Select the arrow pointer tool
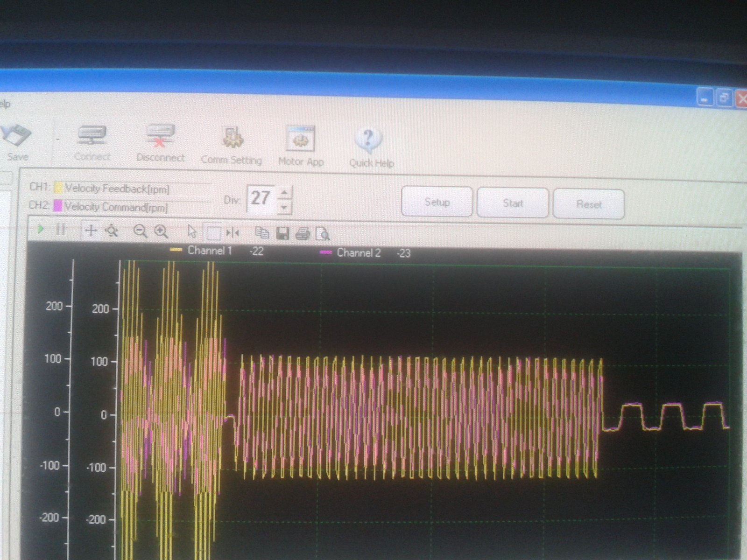Viewport: 747px width, 560px height. click(191, 232)
